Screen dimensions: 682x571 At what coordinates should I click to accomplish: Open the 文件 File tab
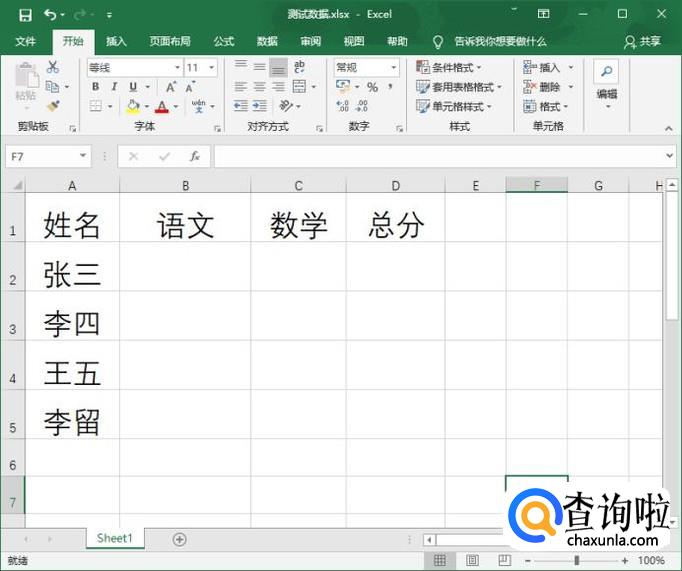[x=25, y=41]
